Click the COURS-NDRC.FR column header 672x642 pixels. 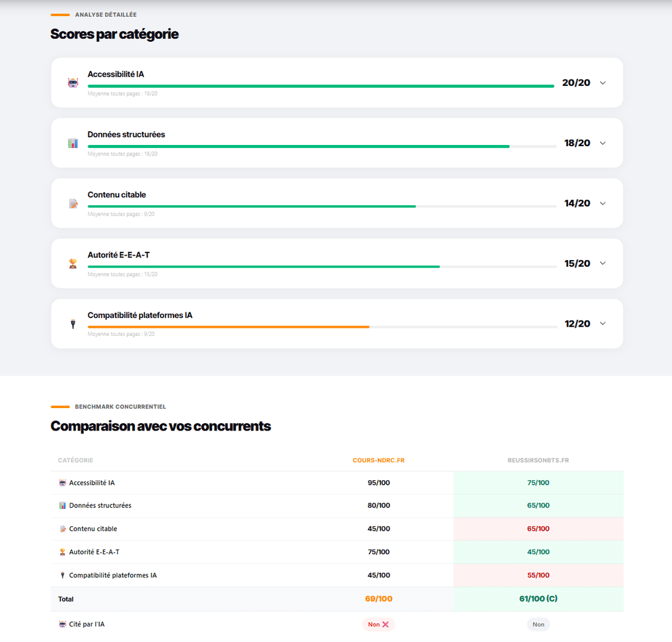(x=378, y=460)
